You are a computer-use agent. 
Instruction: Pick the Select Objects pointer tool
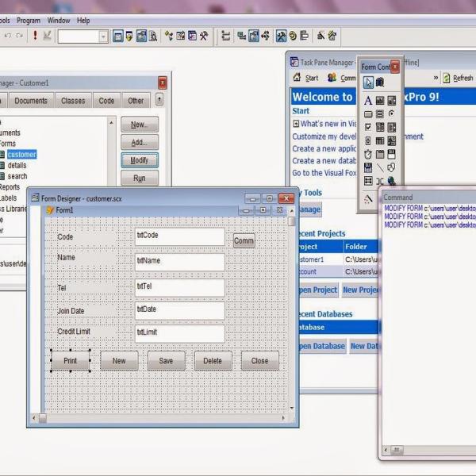[368, 83]
